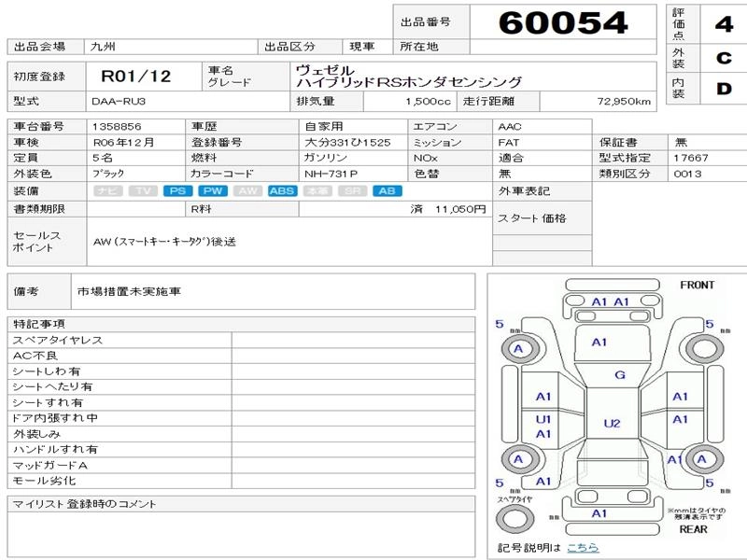
Task: Click the spare tire icon labeled スペアタイヤ
Action: (x=515, y=518)
